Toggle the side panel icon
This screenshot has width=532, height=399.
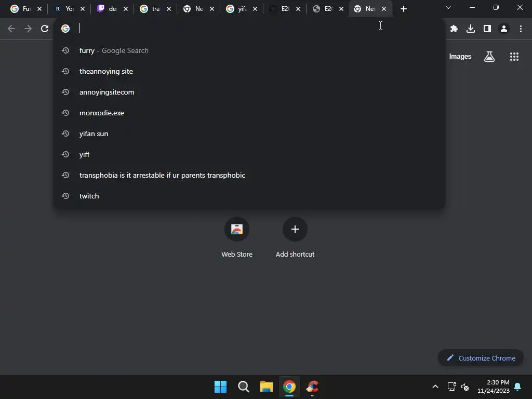click(x=487, y=29)
